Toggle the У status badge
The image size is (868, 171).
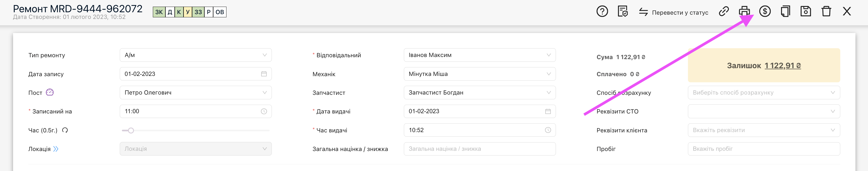click(x=188, y=12)
